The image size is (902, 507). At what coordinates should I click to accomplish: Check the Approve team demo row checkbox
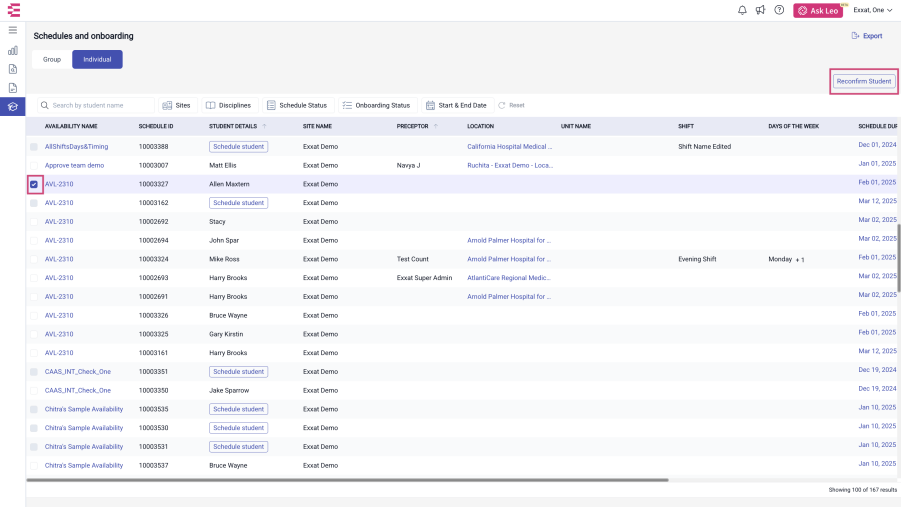click(34, 165)
